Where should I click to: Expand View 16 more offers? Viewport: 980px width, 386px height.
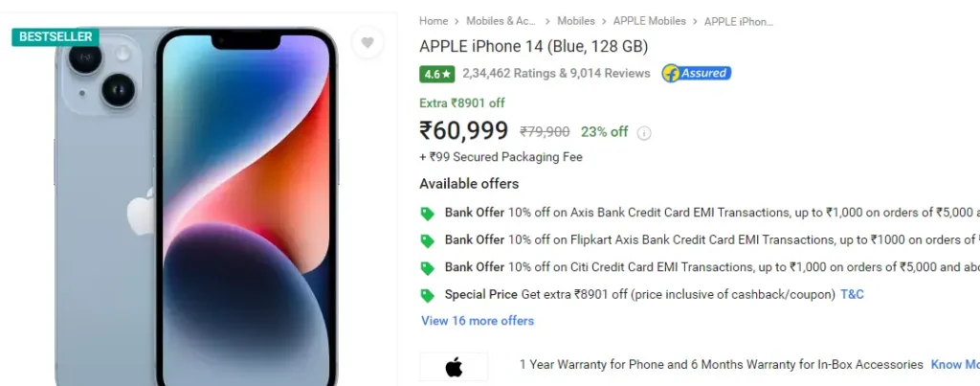pos(478,321)
